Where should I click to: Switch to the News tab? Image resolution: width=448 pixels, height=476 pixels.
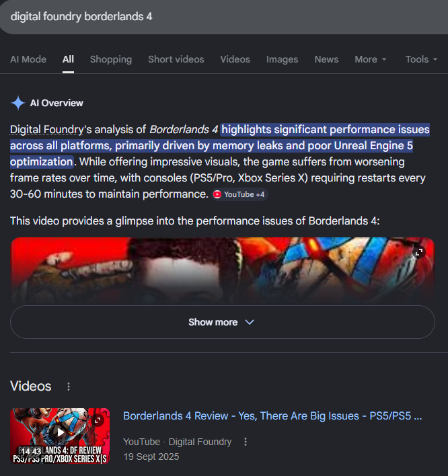click(326, 59)
